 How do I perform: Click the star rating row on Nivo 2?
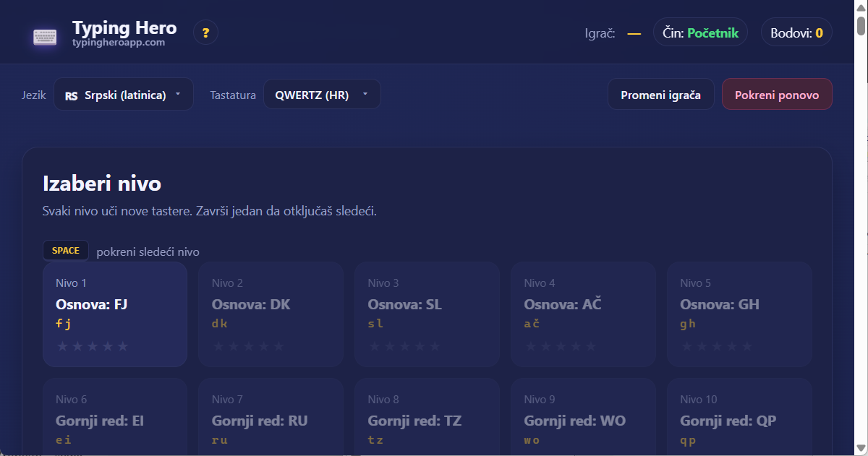coord(249,346)
